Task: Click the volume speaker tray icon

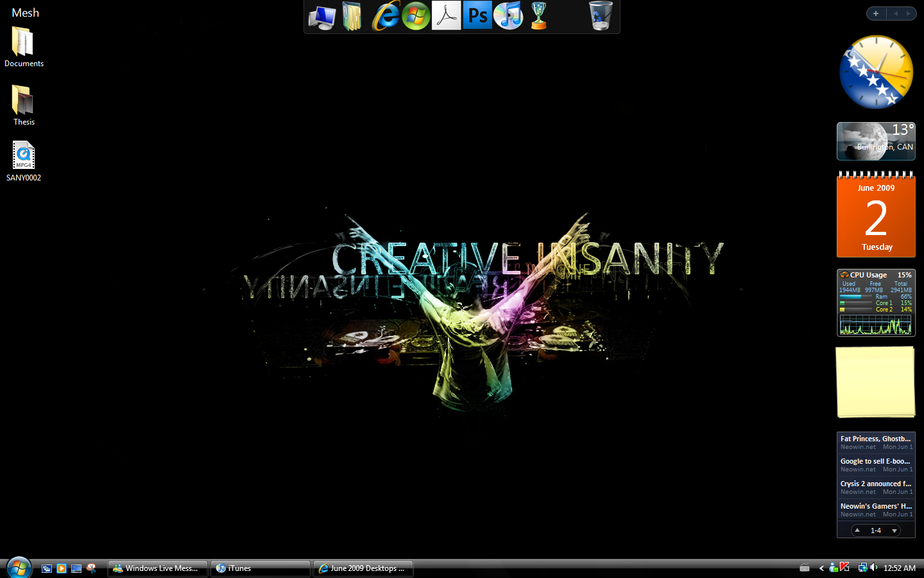Action: 873,568
